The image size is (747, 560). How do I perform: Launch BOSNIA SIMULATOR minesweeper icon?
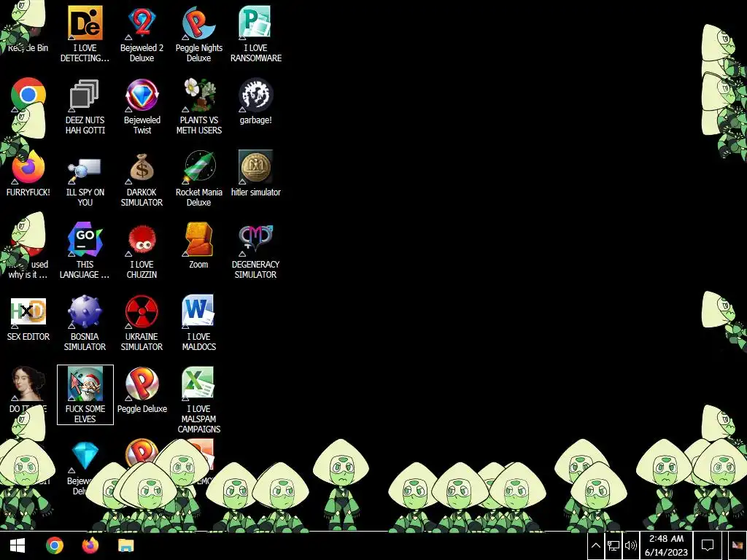coord(85,311)
